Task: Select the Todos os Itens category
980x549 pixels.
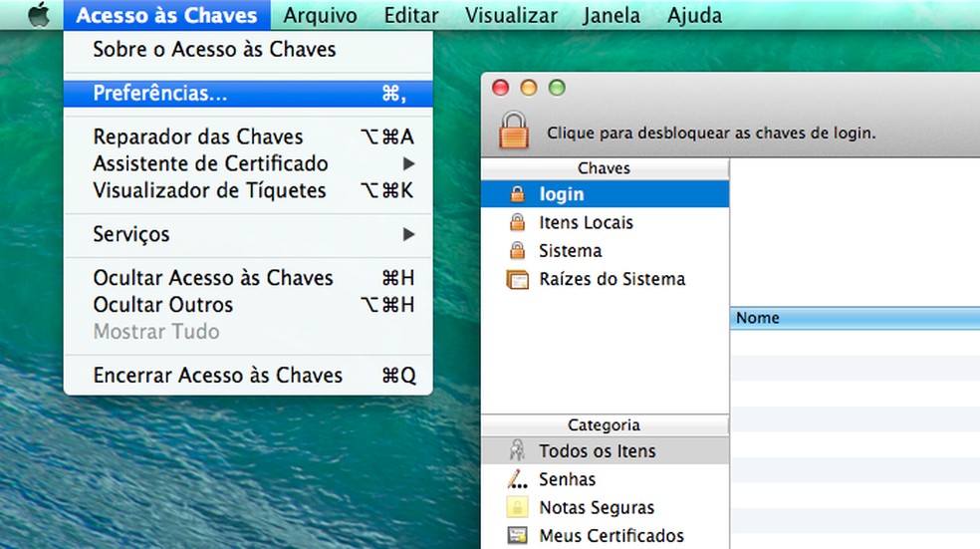Action: [605, 450]
